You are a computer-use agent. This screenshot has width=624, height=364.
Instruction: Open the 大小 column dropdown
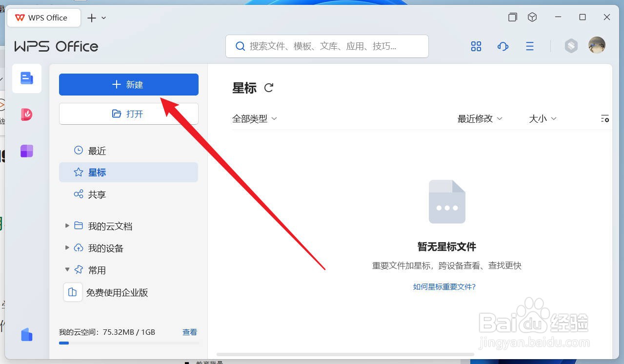[x=543, y=118]
